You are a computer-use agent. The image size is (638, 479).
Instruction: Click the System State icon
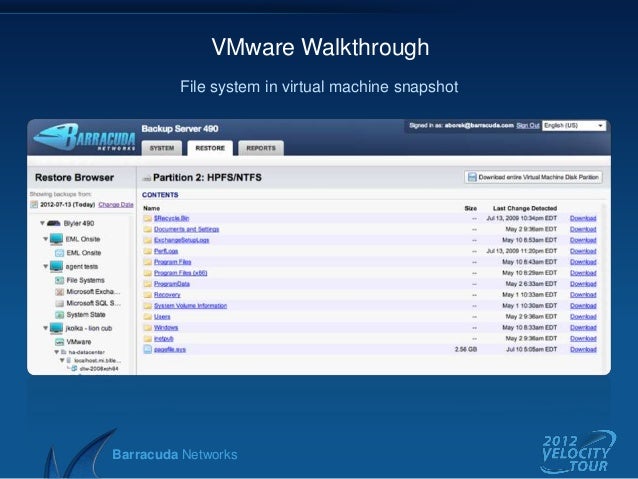[x=59, y=315]
